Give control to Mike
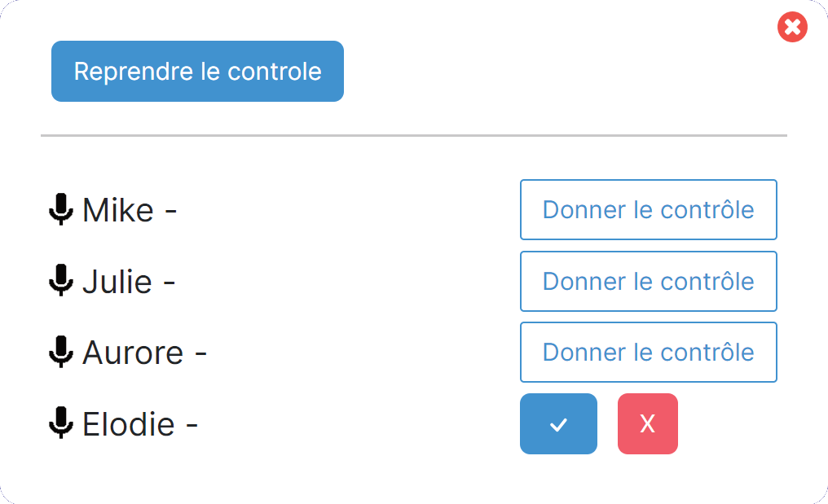Image resolution: width=828 pixels, height=504 pixels. click(649, 209)
